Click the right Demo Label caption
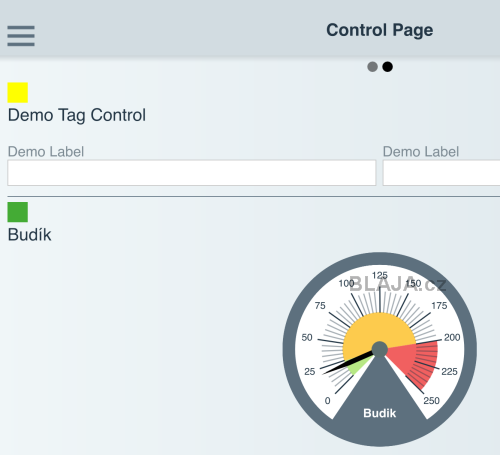 pyautogui.click(x=421, y=152)
